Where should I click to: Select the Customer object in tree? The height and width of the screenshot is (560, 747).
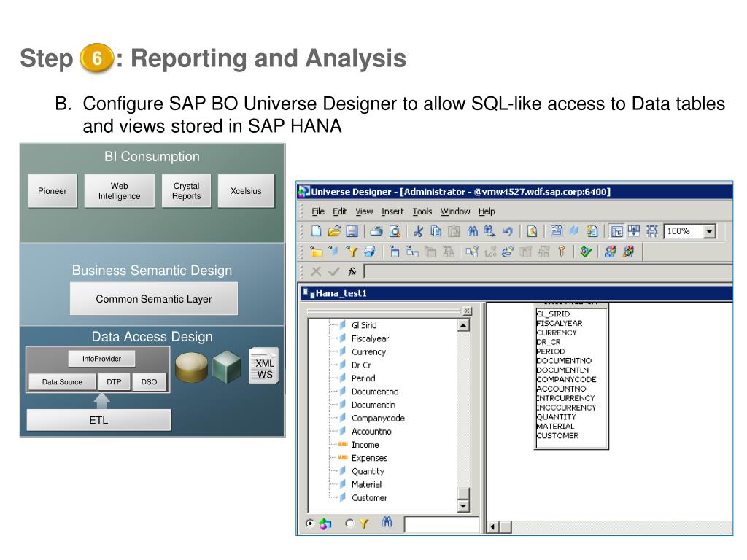point(369,498)
